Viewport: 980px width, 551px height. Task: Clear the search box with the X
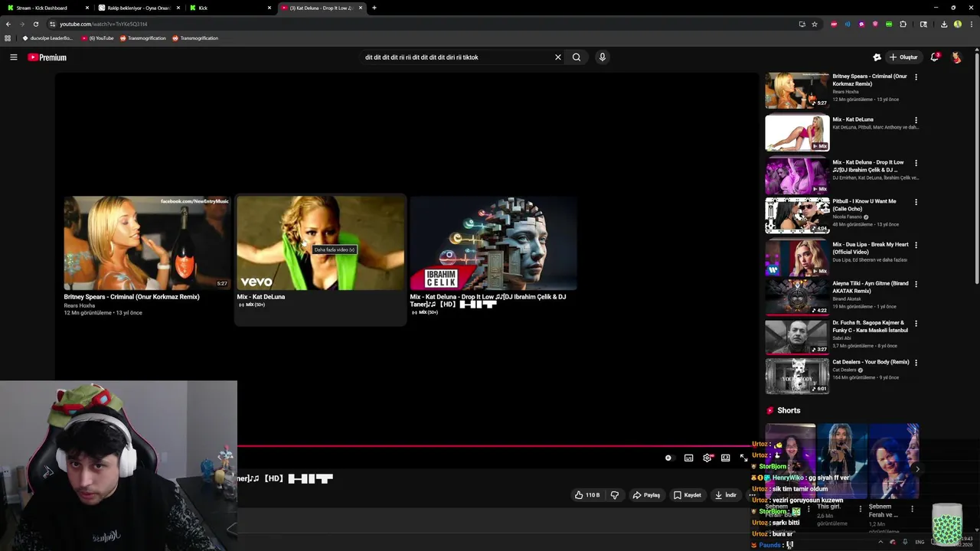558,57
